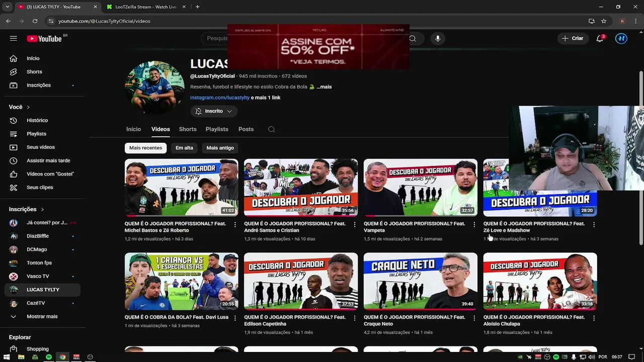Image resolution: width=644 pixels, height=362 pixels.
Task: Go back in browser history
Action: pos(8,21)
